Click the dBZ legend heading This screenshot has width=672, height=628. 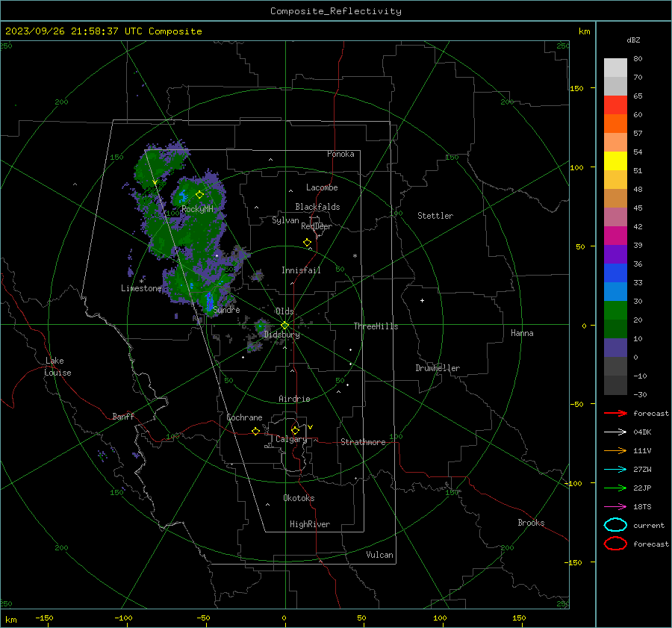[633, 40]
